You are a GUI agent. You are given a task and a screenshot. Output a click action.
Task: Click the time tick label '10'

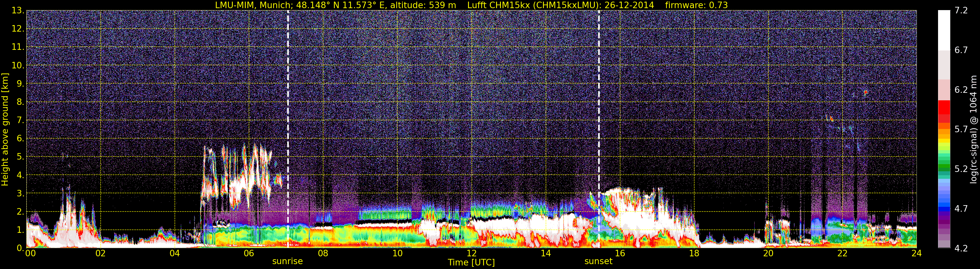tap(397, 253)
